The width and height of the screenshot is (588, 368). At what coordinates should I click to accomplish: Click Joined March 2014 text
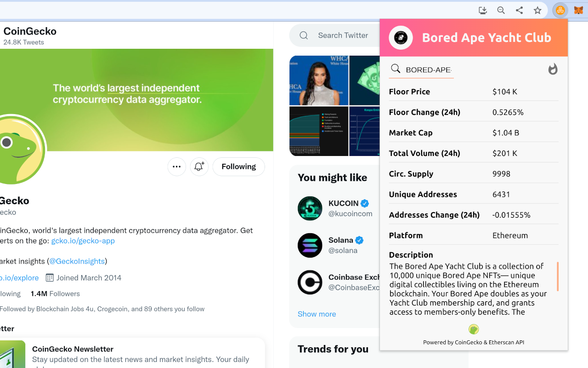89,277
